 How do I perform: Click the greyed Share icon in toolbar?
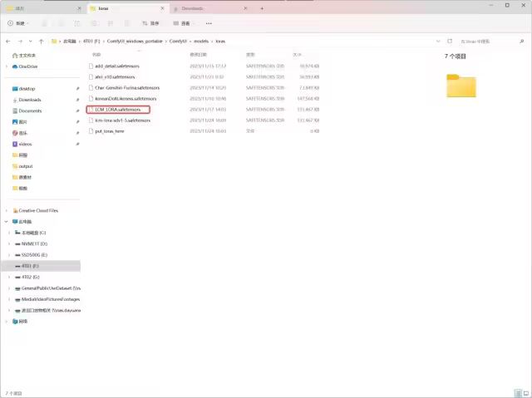click(x=111, y=23)
